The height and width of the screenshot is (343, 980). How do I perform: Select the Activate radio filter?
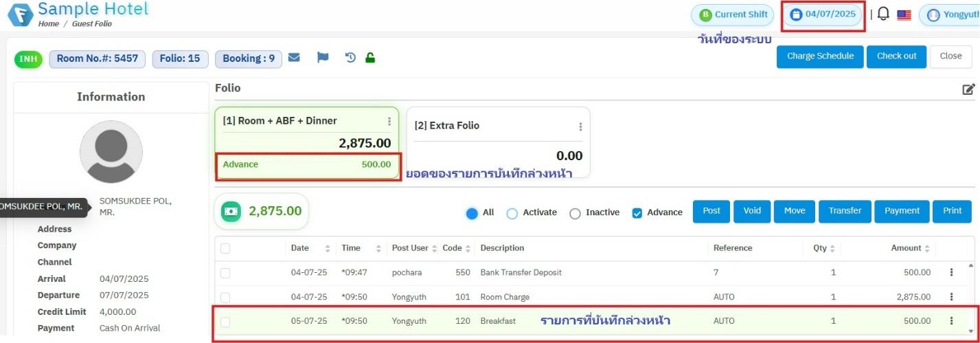click(512, 213)
